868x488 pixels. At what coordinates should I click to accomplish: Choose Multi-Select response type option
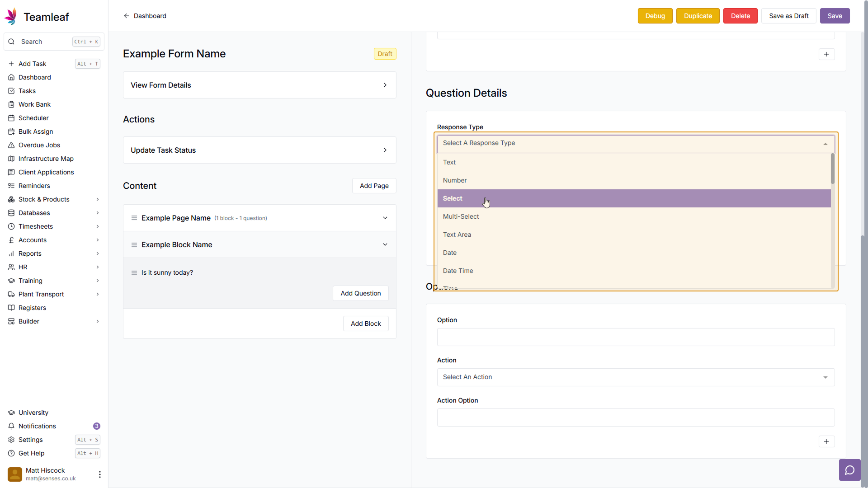[461, 216]
